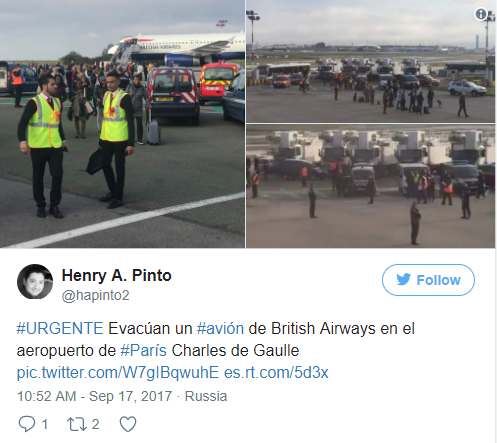
Task: Open the tarmac photo with white SUV
Action: (370, 61)
